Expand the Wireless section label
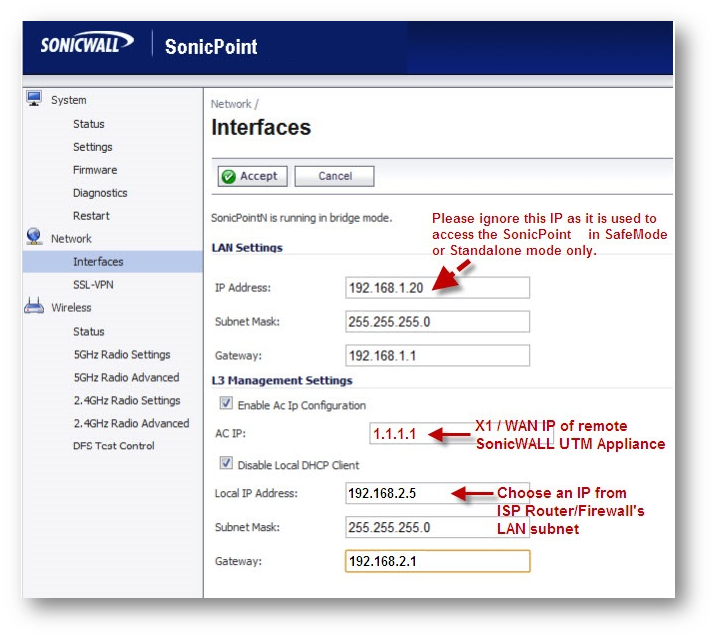Screen dimensions: 717x640 (x=71, y=308)
